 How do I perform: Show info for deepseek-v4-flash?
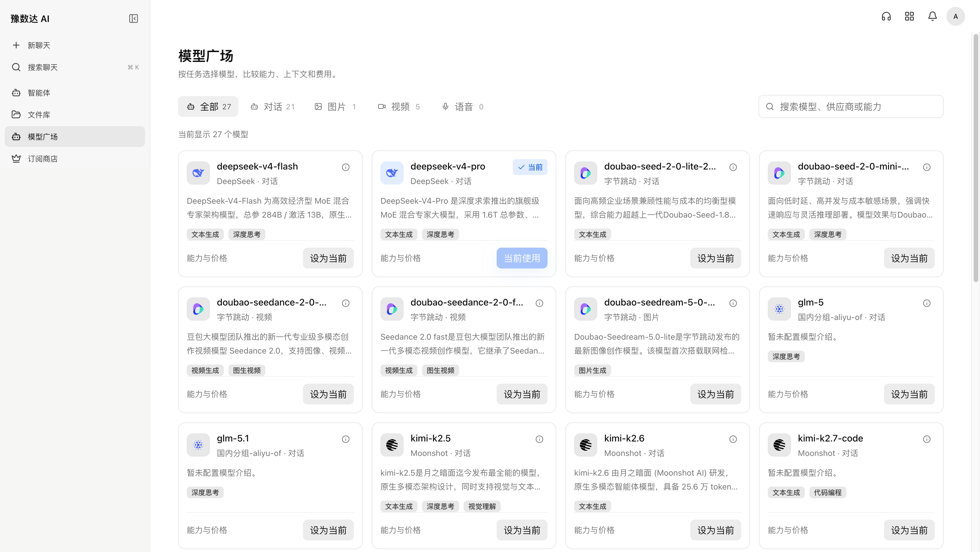click(345, 167)
